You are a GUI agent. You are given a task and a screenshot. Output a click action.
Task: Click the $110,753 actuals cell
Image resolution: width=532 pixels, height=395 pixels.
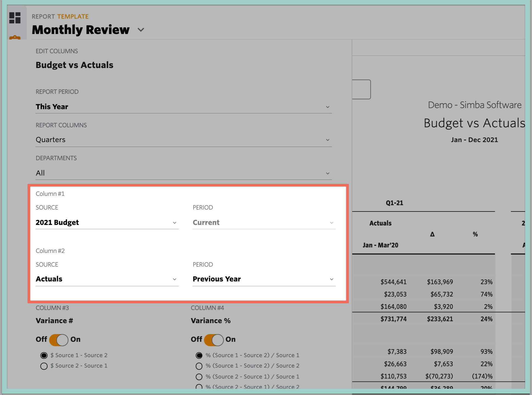click(393, 376)
